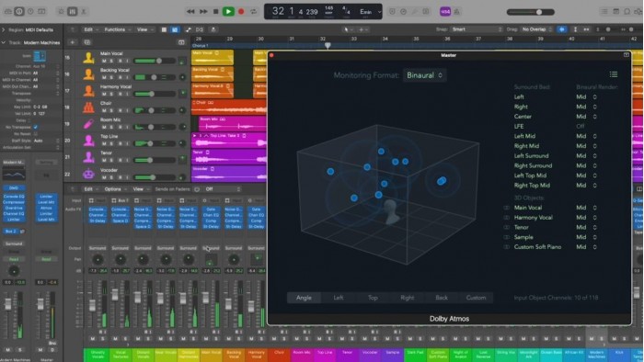Click the key signature Emin in the LCD
644x362 pixels.
pyautogui.click(x=365, y=12)
